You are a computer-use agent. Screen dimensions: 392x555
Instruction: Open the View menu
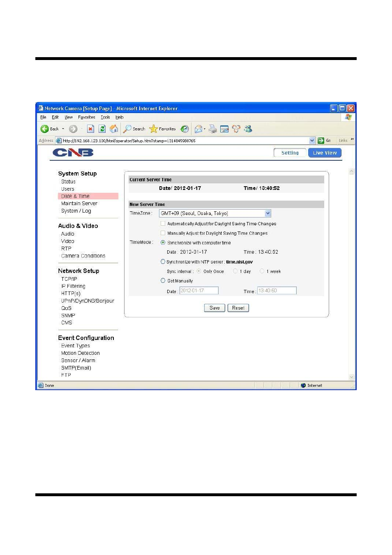(x=69, y=117)
